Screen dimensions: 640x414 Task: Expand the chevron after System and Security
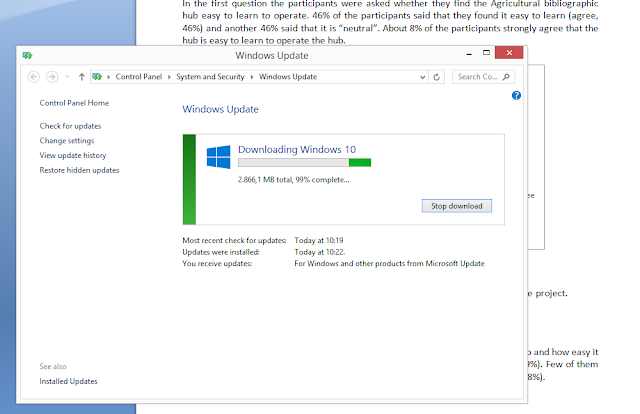point(251,77)
